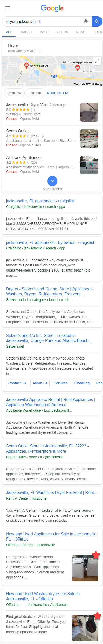
Task: Expand the map with the fullscreen arrows
Action: click(x=97, y=61)
